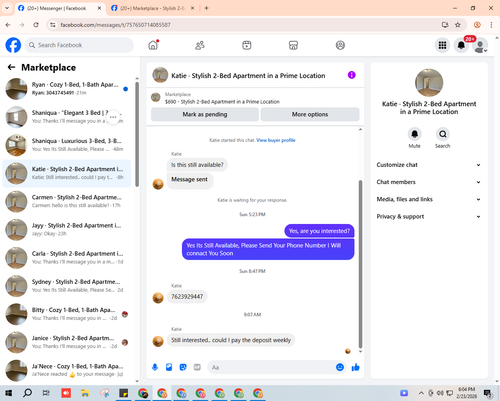Open a new browser tab
The image size is (500, 401).
click(x=207, y=8)
